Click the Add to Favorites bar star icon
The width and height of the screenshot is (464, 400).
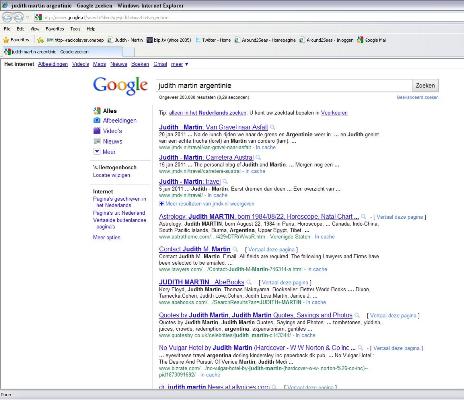[x=41, y=40]
